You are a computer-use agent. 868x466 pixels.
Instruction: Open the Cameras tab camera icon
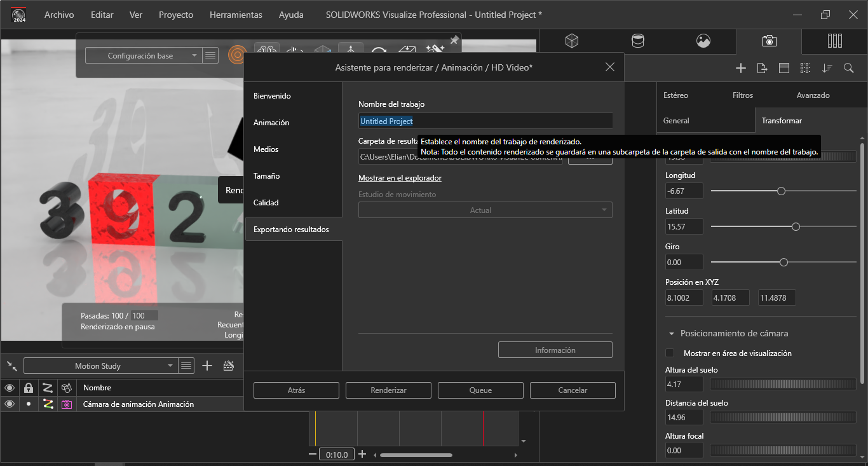click(769, 41)
